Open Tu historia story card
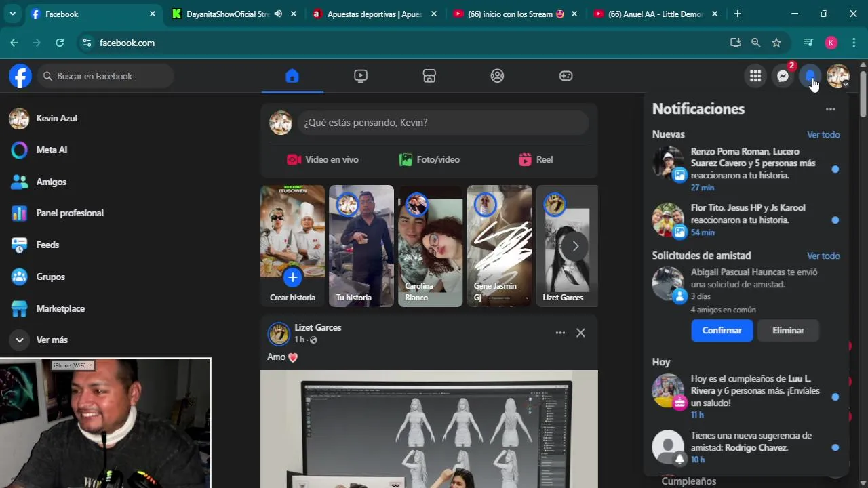Viewport: 868px width, 488px height. pyautogui.click(x=361, y=246)
